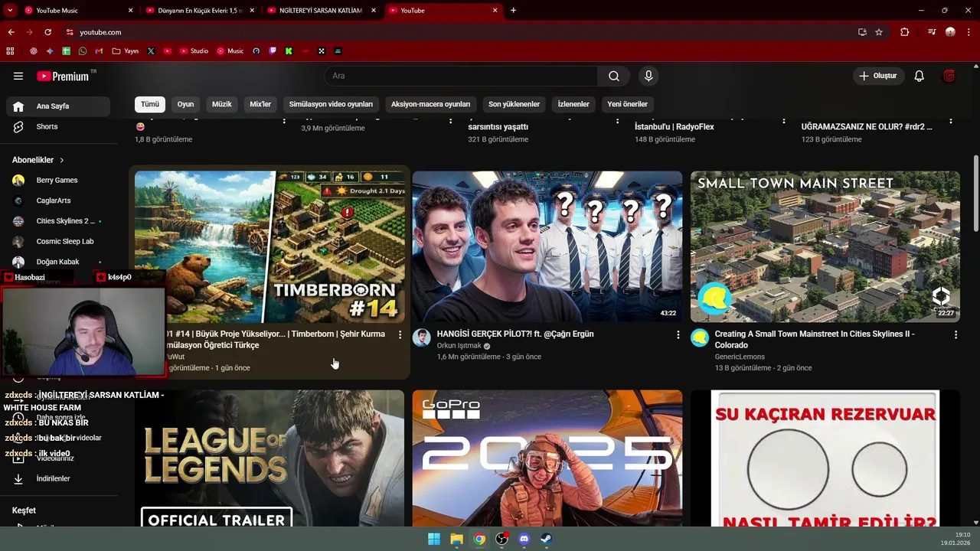Switch to İNGİLTERE'Yİ SARSAN KATLİAM tab

click(x=321, y=11)
